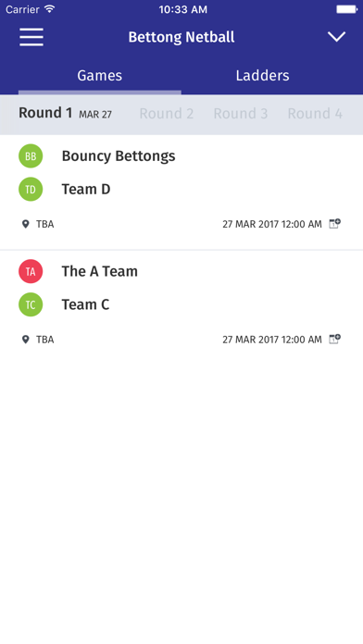Select Round 1 MAR 27
The height and width of the screenshot is (644, 363).
click(65, 113)
